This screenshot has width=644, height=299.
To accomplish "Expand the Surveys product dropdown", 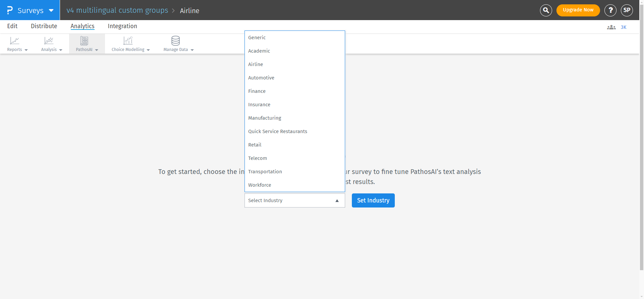I will 51,10.
